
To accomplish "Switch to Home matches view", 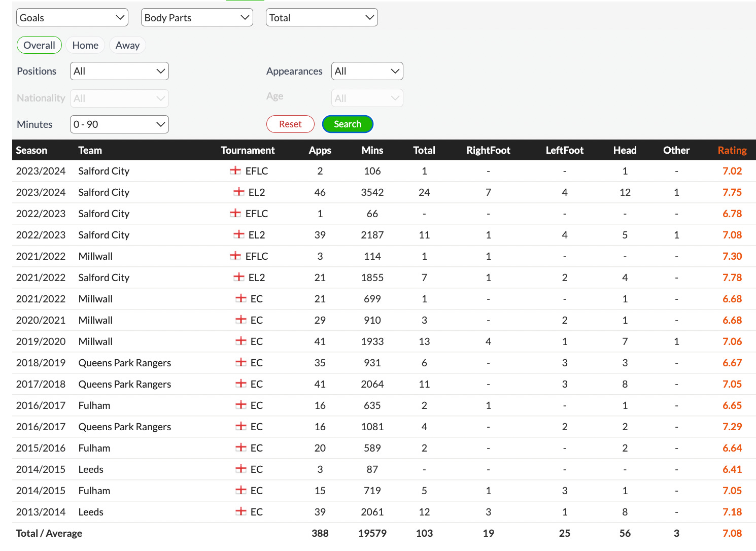I will click(x=85, y=45).
